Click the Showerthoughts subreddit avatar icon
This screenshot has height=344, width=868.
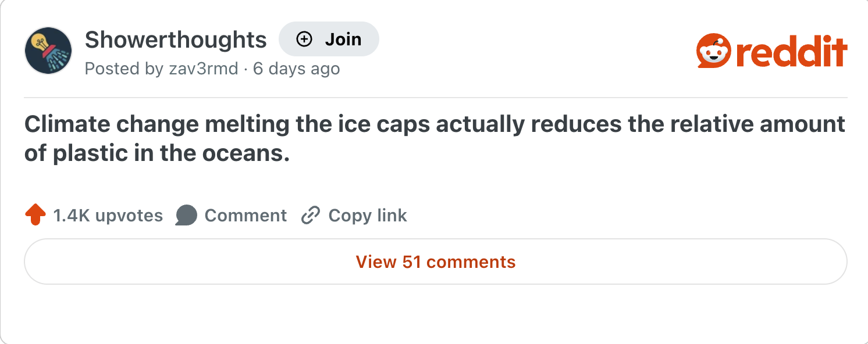(48, 51)
